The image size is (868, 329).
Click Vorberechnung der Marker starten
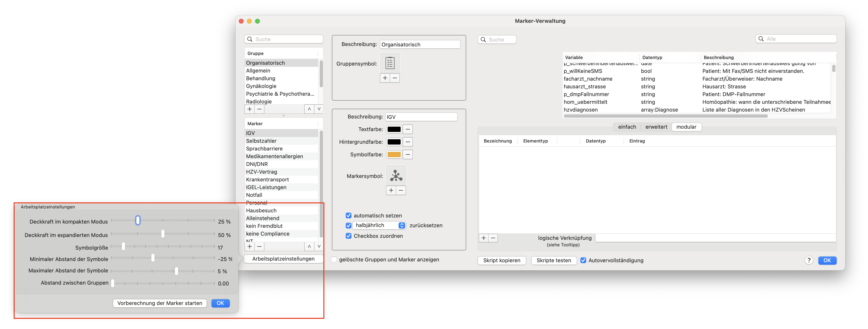coord(160,303)
